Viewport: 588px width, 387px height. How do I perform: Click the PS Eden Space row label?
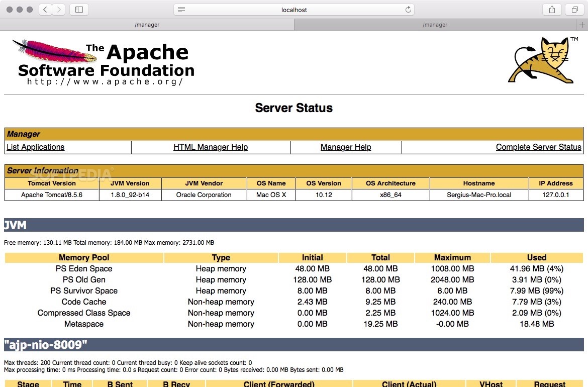coord(84,268)
